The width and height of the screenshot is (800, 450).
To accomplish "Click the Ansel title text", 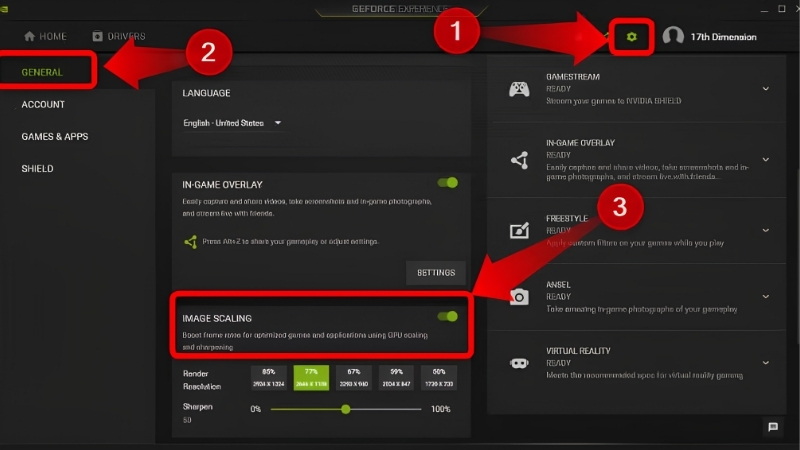I will click(x=558, y=285).
